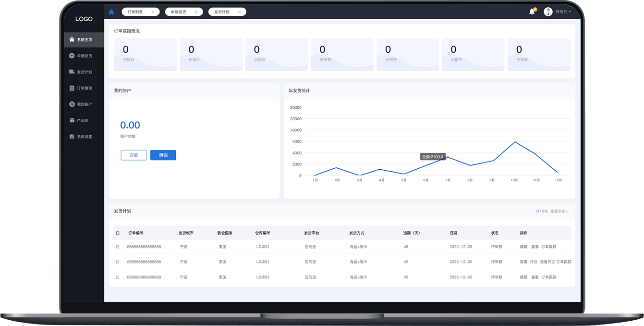Image resolution: width=644 pixels, height=326 pixels.
Task: Check the last order row checkbox
Action: [118, 277]
